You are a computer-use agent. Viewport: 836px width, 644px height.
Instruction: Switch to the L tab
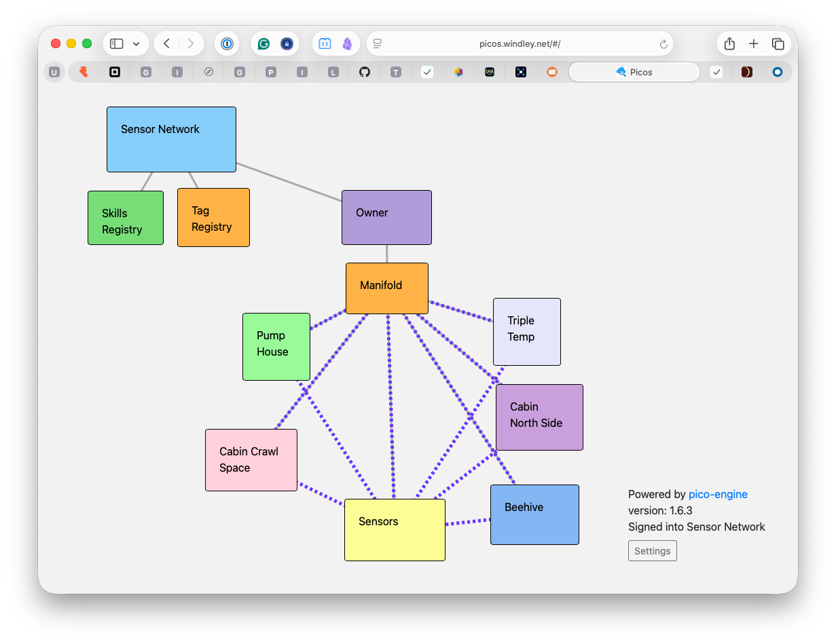point(333,72)
